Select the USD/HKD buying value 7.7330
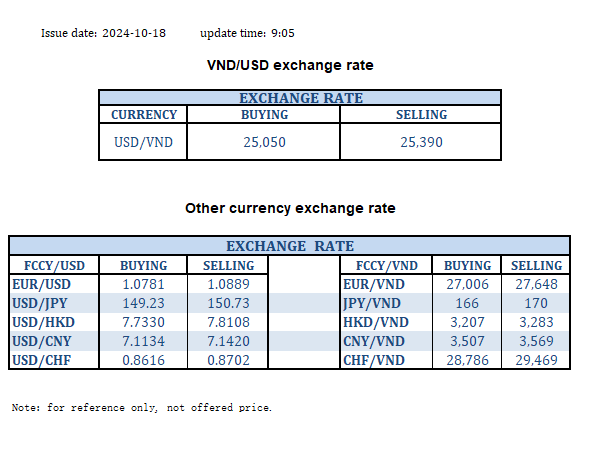The height and width of the screenshot is (459, 600). [144, 322]
